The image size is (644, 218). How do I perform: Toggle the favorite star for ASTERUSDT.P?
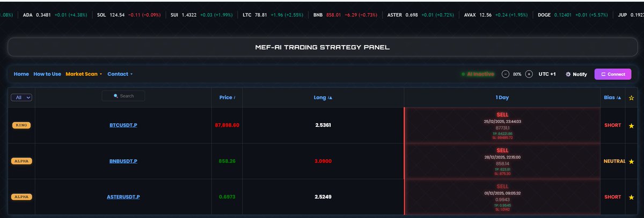(x=631, y=197)
